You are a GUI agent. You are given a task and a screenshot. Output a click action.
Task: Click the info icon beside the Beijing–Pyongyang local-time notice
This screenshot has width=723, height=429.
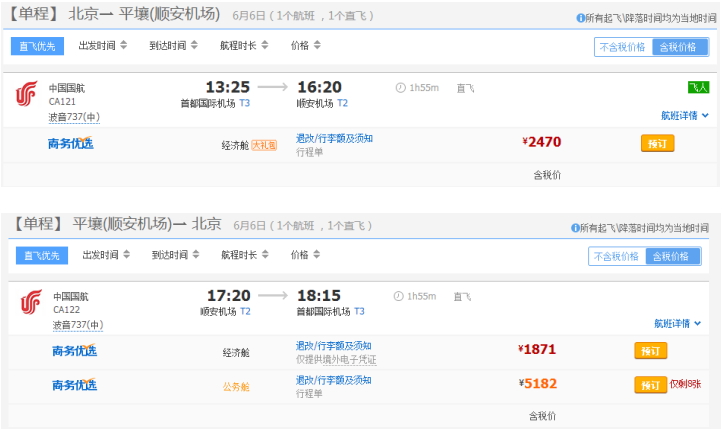click(581, 19)
